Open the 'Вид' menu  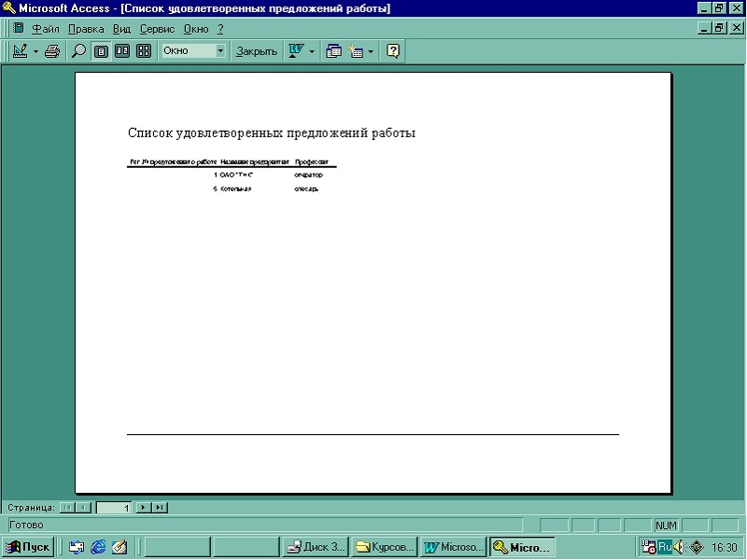(121, 29)
